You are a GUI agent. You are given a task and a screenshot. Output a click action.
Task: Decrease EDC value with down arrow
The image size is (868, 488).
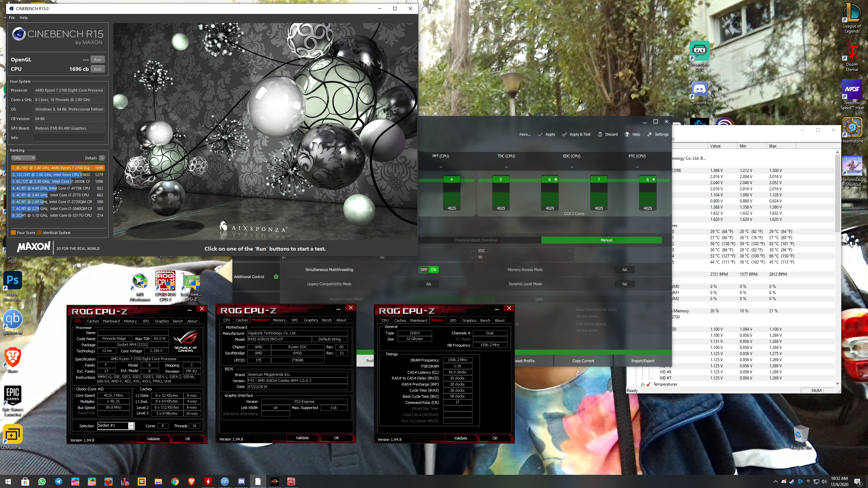571,257
